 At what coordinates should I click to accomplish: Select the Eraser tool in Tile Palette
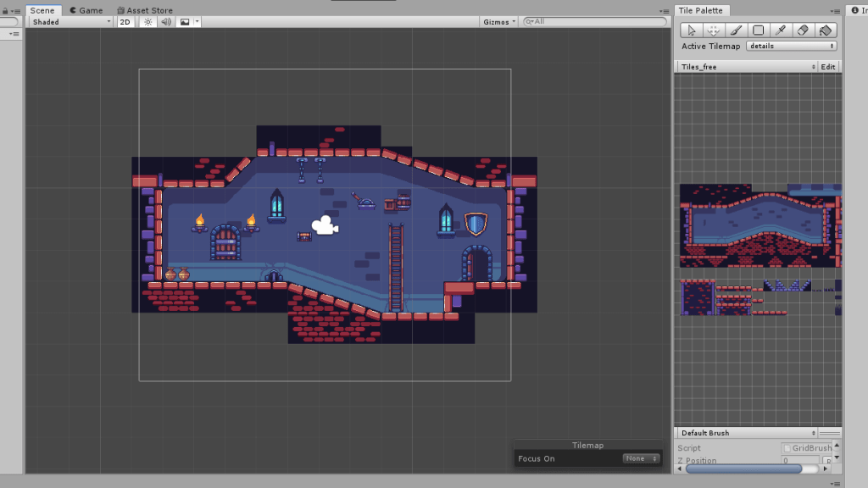803,30
